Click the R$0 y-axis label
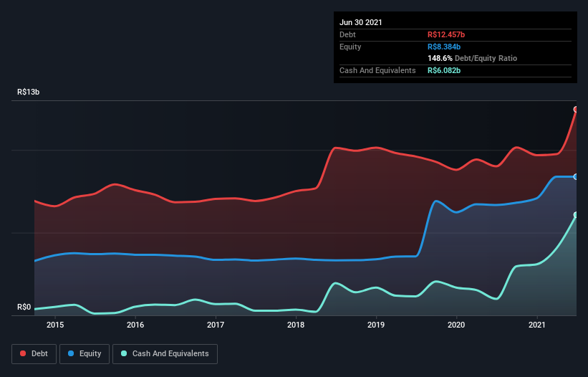The width and height of the screenshot is (588, 377). [x=24, y=307]
